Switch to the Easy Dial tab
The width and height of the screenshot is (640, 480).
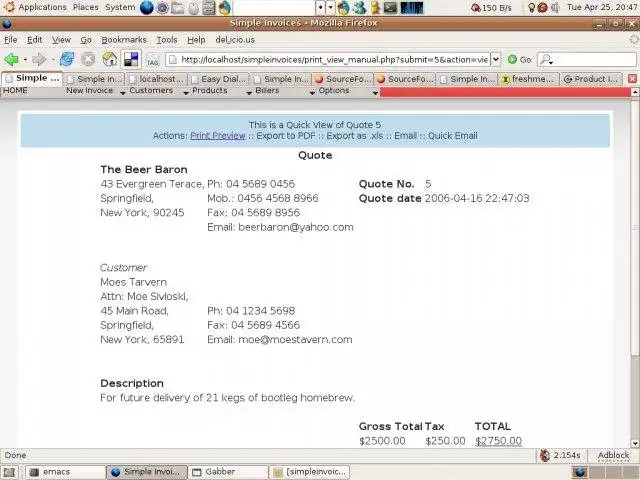[x=219, y=79]
